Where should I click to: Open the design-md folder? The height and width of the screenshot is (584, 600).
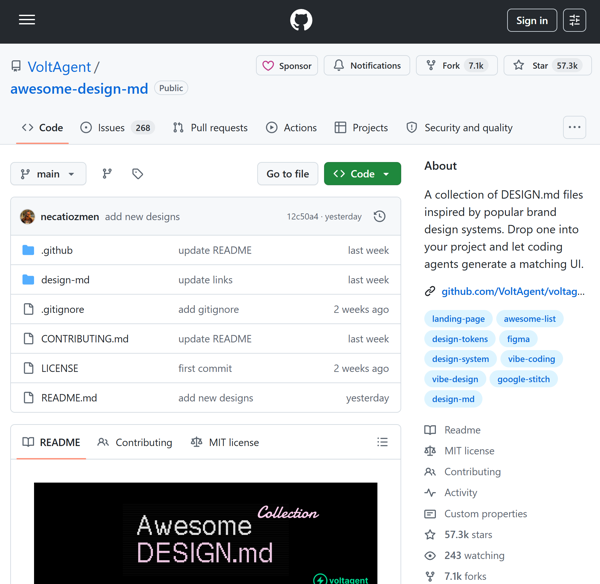click(65, 280)
